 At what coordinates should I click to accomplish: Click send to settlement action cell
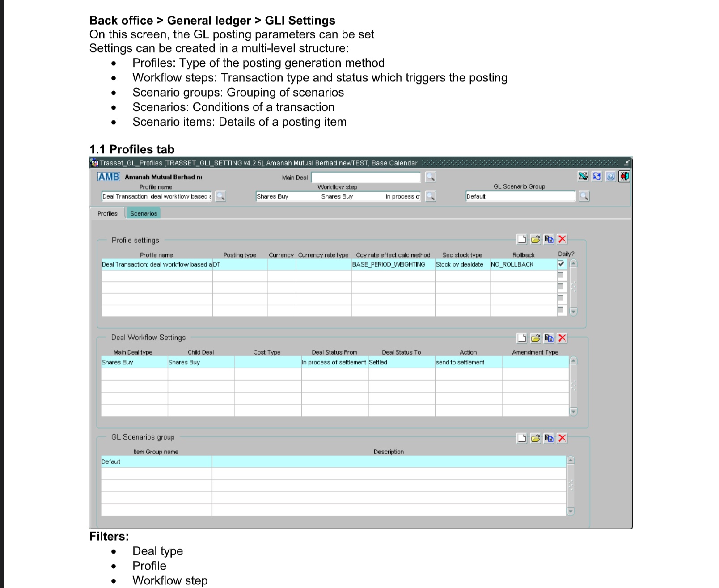[469, 362]
